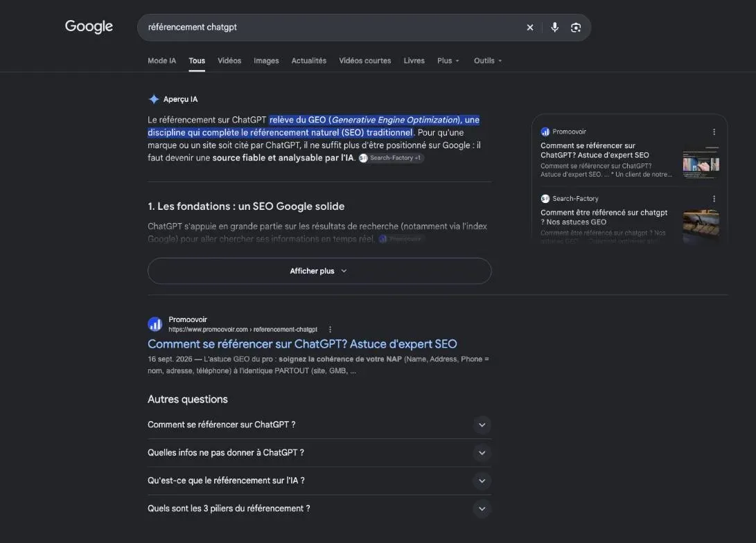Viewport: 756px width, 543px height.
Task: Start voice search with the microphone icon
Action: point(554,28)
